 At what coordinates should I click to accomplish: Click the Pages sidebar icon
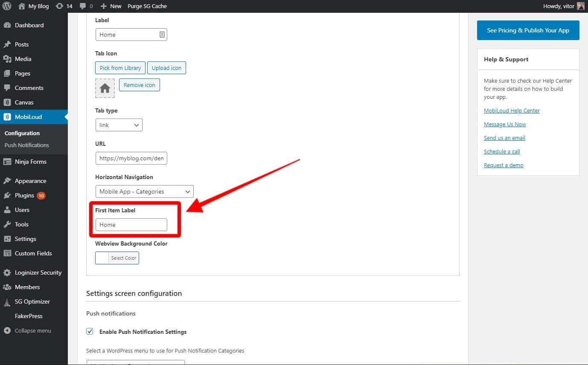point(7,73)
